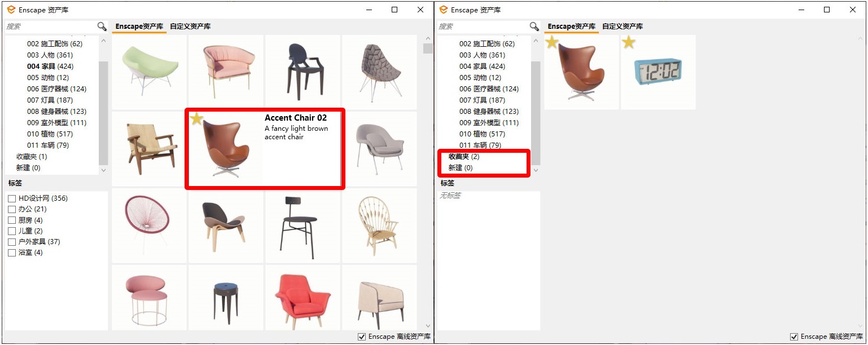Toggle the 儿童 (2) tag checkbox

pos(12,231)
